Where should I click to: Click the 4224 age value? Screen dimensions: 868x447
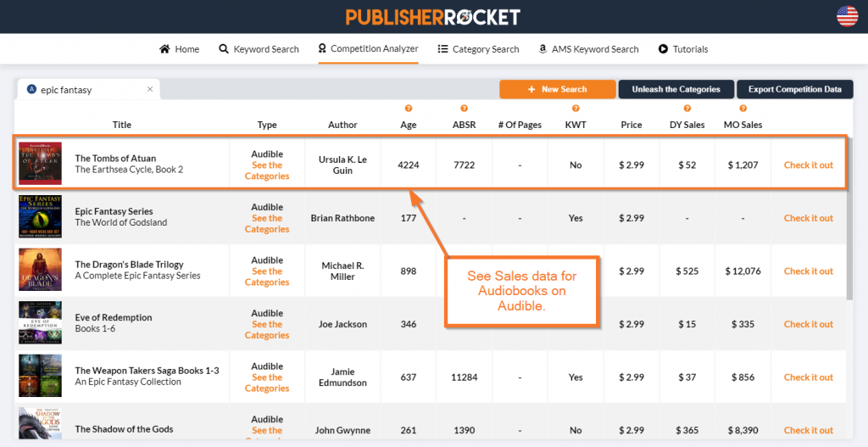[x=409, y=165]
